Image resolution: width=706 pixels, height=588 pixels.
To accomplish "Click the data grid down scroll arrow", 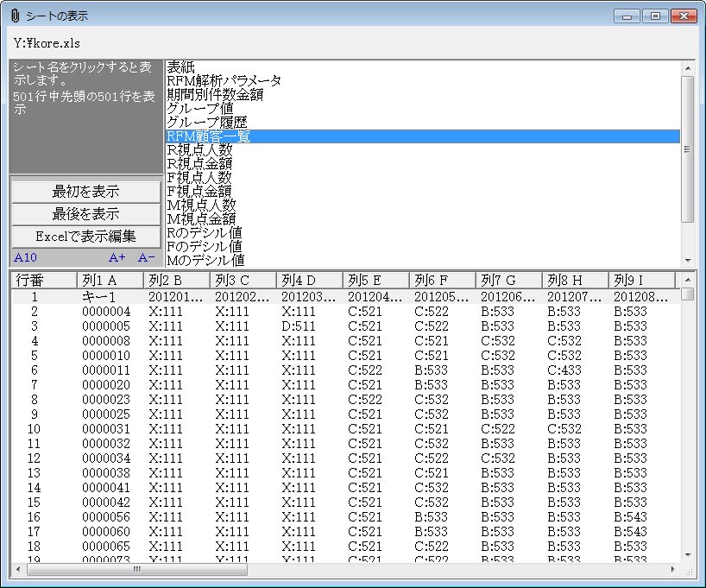I will pyautogui.click(x=688, y=555).
